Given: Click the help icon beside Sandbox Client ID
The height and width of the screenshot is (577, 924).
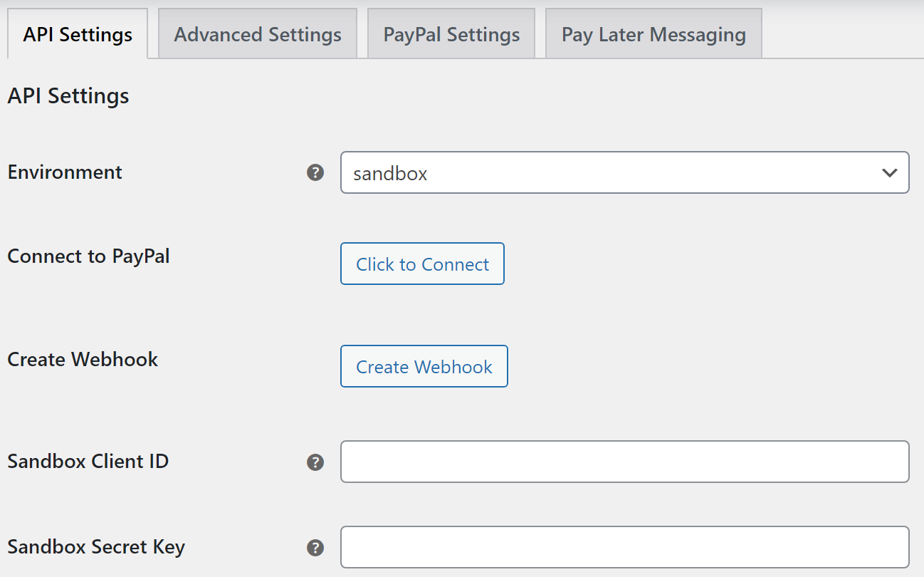Looking at the screenshot, I should coord(315,462).
